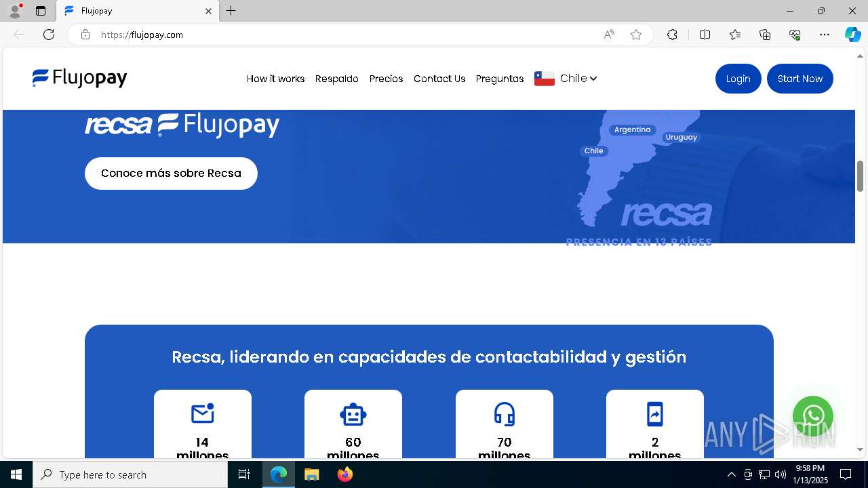Image resolution: width=868 pixels, height=488 pixels.
Task: Click the headset icon above 70 millones
Action: coord(505,413)
